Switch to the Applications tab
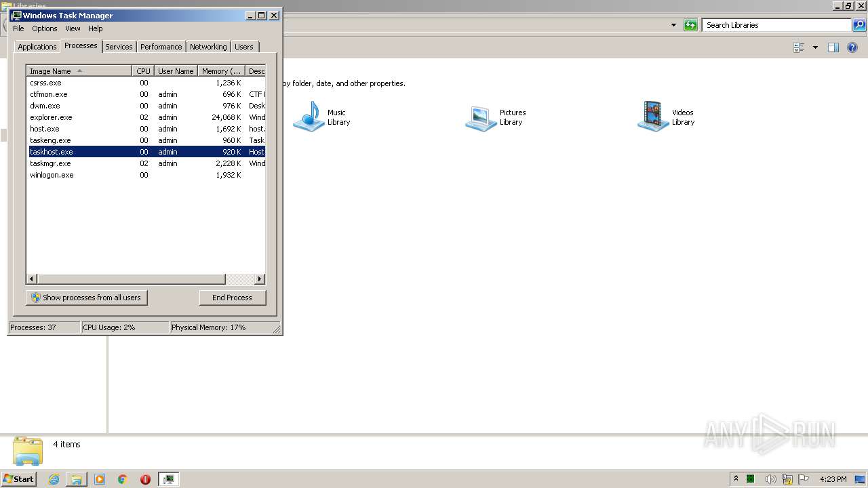This screenshot has width=868, height=488. (x=37, y=47)
